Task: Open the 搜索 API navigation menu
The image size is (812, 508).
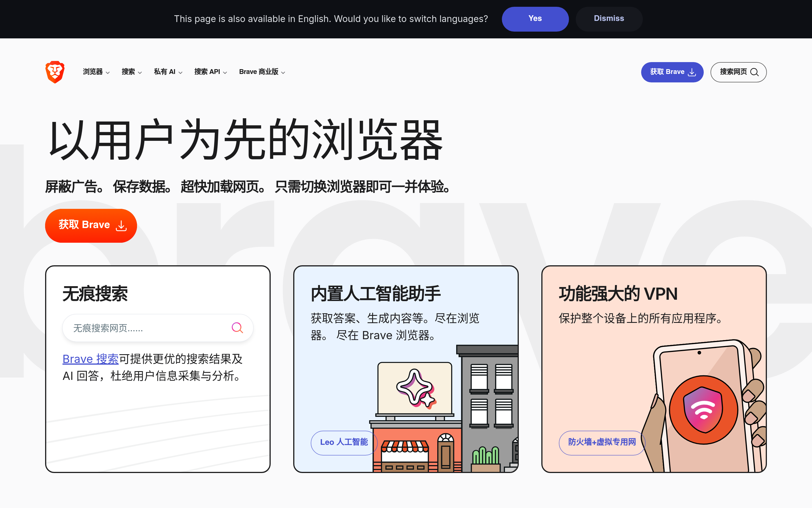Action: pyautogui.click(x=211, y=72)
